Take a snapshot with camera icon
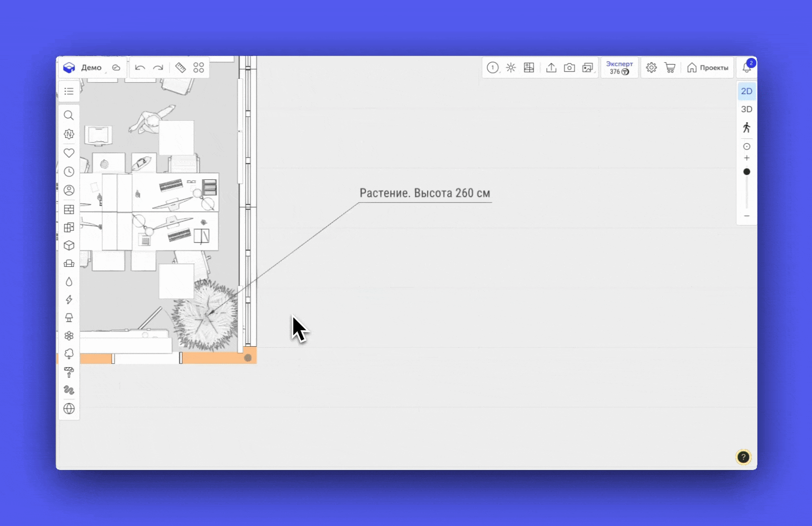The height and width of the screenshot is (526, 812). (569, 68)
